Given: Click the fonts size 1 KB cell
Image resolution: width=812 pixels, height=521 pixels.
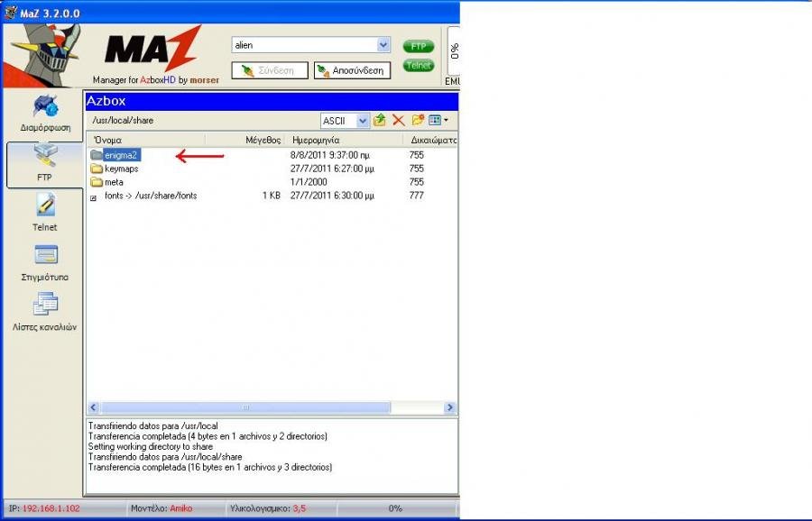Looking at the screenshot, I should pyautogui.click(x=271, y=196).
